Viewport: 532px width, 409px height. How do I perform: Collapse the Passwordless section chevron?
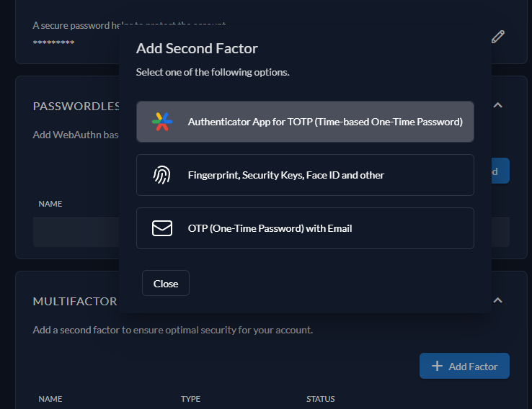coord(497,105)
